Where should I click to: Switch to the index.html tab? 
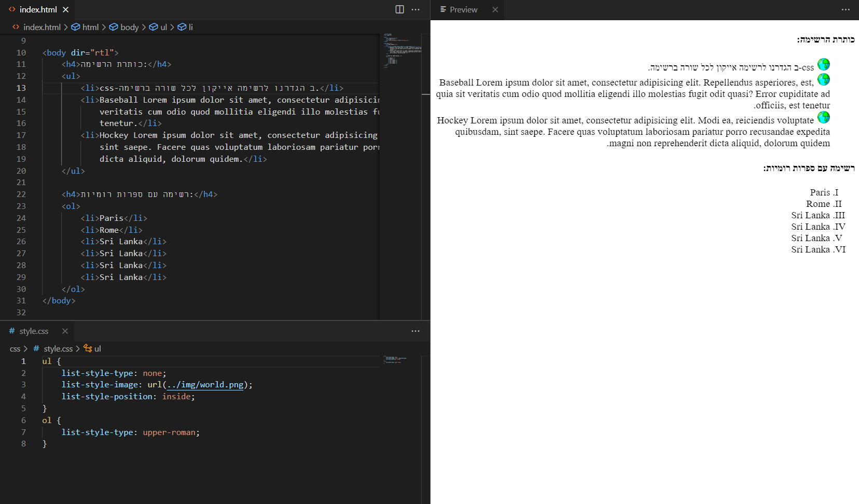37,9
